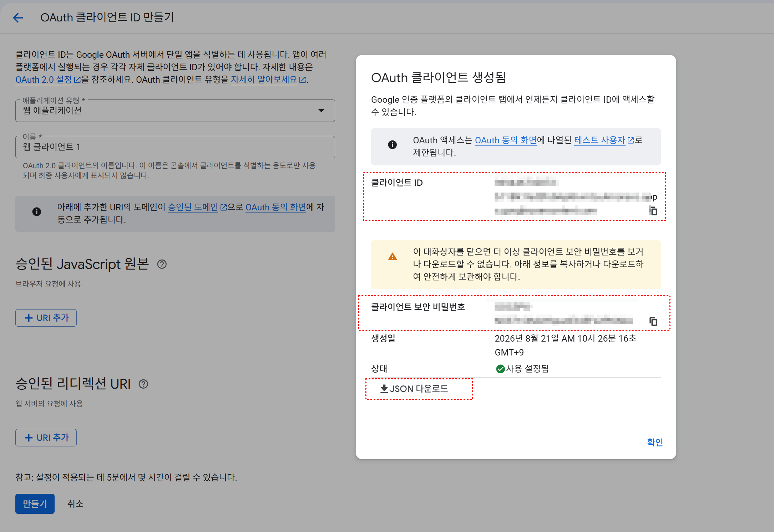
Task: Click the orange warning triangle icon
Action: click(x=393, y=256)
